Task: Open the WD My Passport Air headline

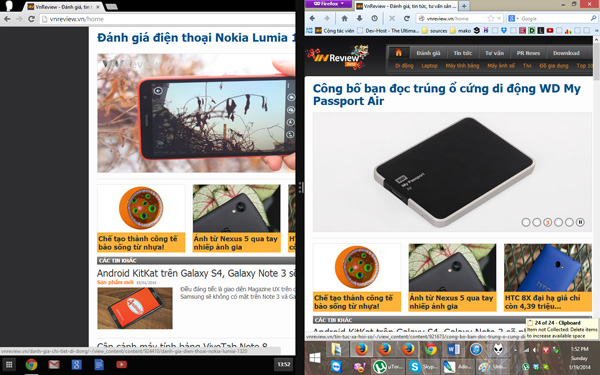Action: pos(447,95)
